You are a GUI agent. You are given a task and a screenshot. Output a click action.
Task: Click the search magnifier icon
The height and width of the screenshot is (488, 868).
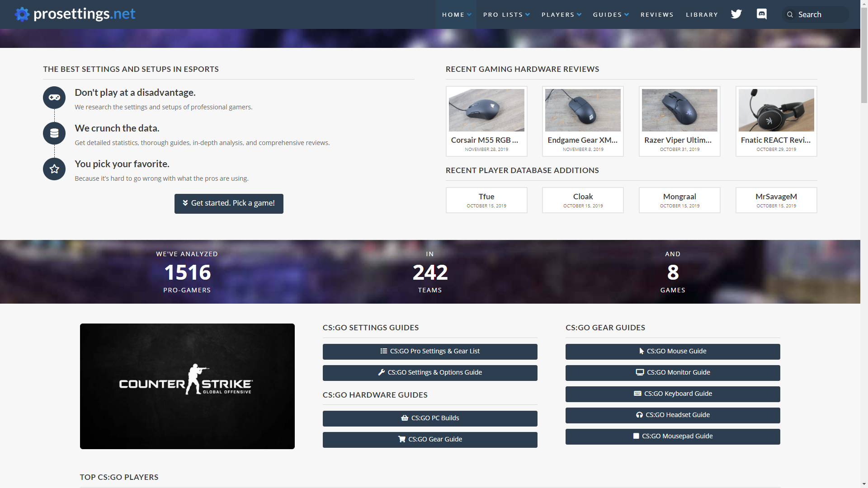[790, 14]
